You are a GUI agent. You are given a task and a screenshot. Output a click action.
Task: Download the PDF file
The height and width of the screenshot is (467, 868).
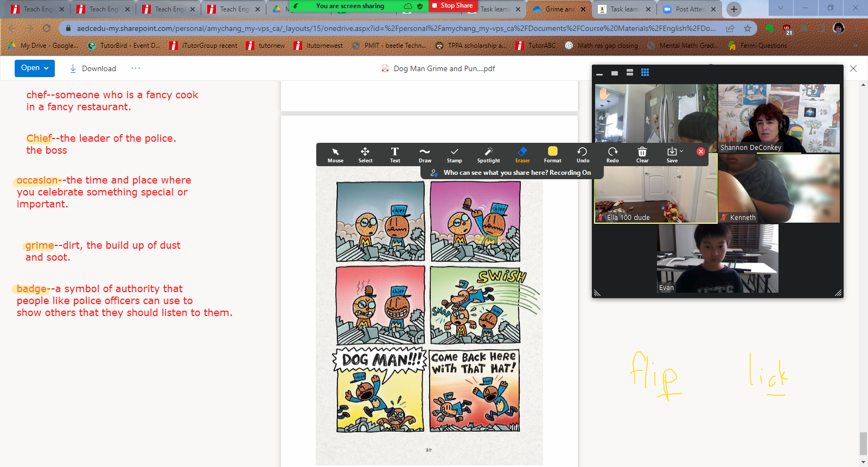coord(93,68)
